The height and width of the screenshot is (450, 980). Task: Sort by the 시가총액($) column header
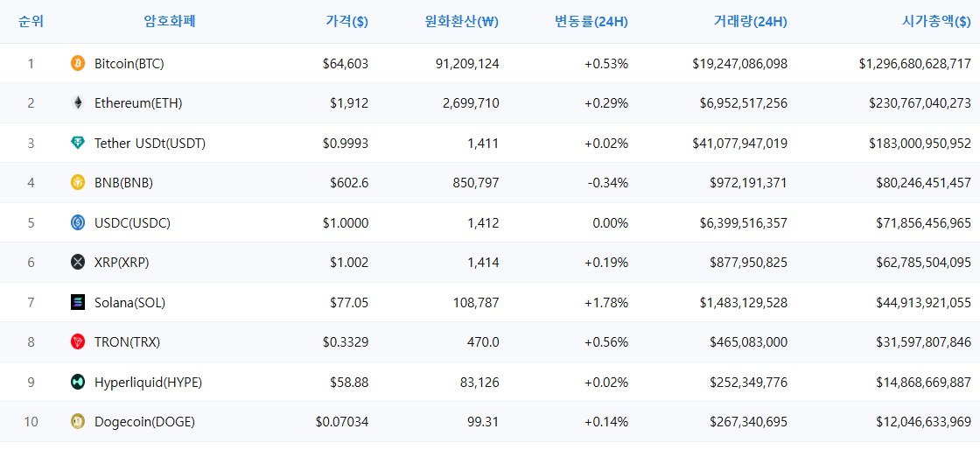point(936,22)
